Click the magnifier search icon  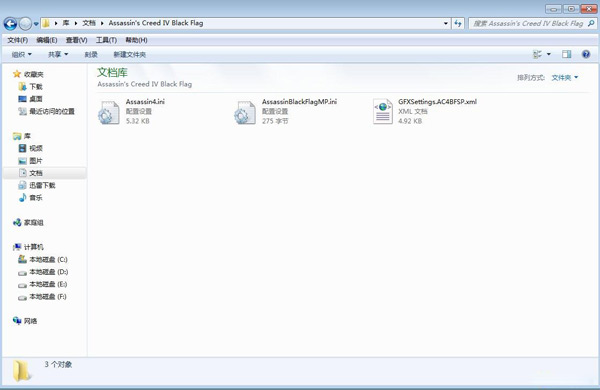pyautogui.click(x=591, y=23)
